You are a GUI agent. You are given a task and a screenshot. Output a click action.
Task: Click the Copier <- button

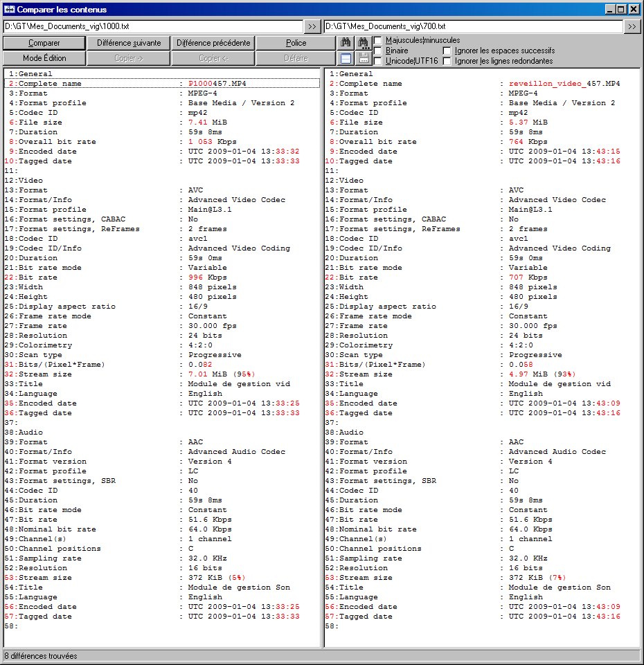click(213, 58)
